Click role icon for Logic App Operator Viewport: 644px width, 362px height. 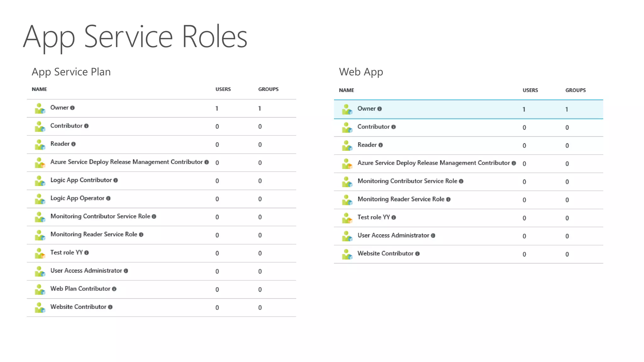click(40, 199)
